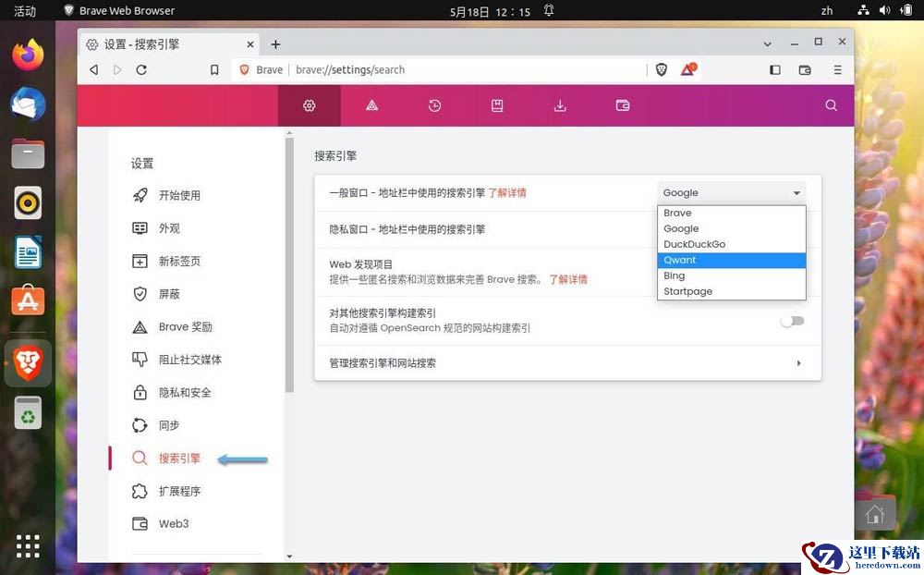Choose Google in the dropdown list
924x575 pixels.
click(731, 229)
